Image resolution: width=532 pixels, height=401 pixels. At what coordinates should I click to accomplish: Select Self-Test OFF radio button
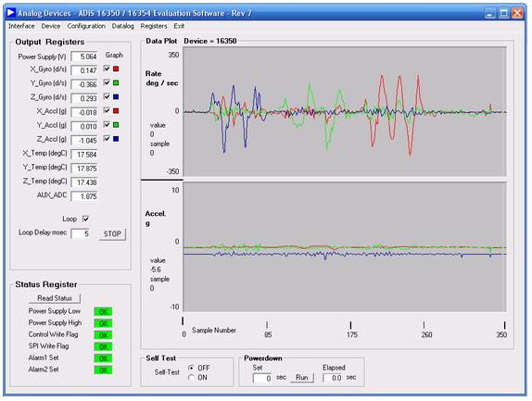coord(191,368)
